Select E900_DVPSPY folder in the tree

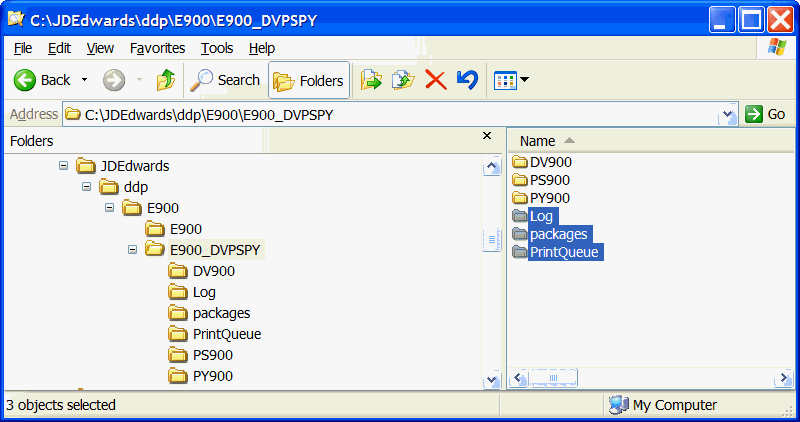pos(215,250)
